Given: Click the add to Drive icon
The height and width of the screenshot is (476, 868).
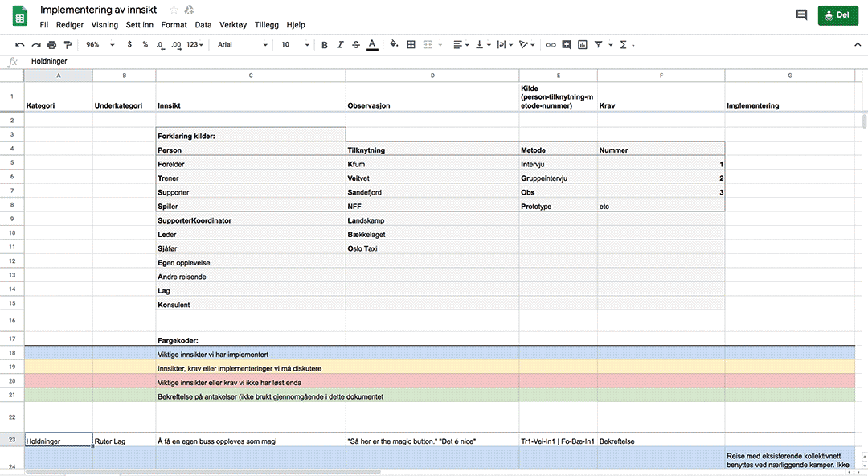Looking at the screenshot, I should pyautogui.click(x=190, y=10).
